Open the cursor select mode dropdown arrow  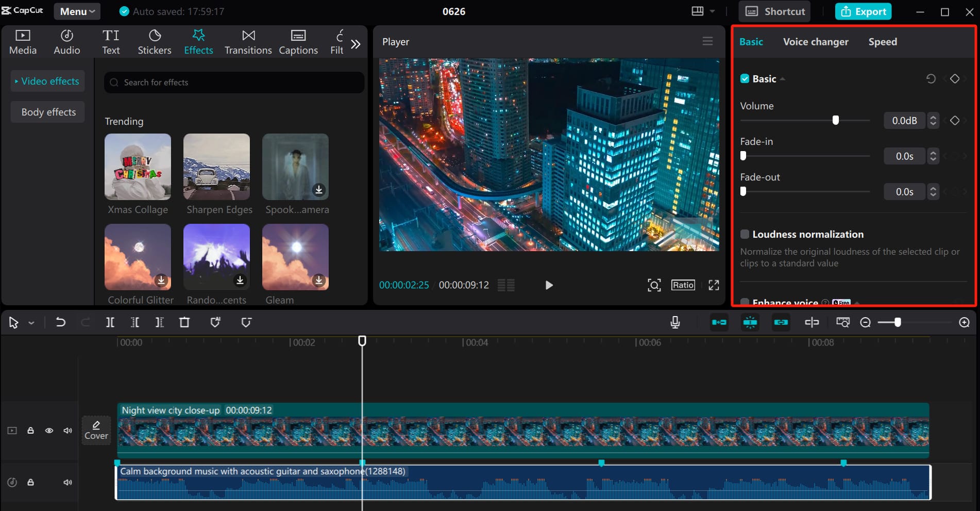31,323
